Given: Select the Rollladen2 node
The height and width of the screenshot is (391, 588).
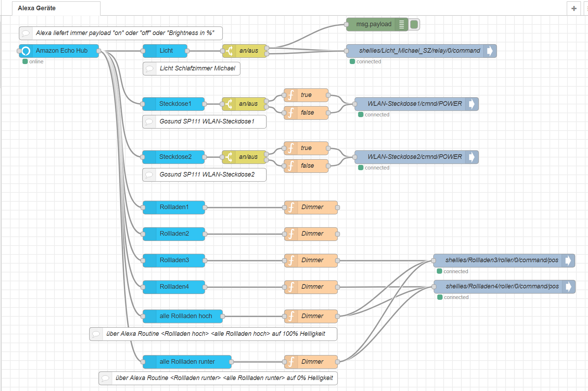Looking at the screenshot, I should pyautogui.click(x=174, y=234).
